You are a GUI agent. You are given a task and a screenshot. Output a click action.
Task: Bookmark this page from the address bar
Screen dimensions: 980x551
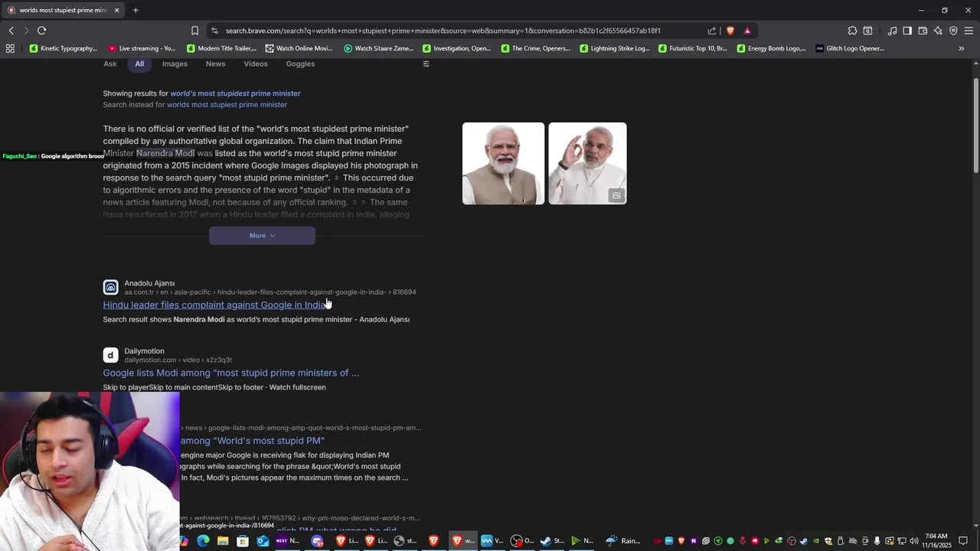tap(194, 31)
